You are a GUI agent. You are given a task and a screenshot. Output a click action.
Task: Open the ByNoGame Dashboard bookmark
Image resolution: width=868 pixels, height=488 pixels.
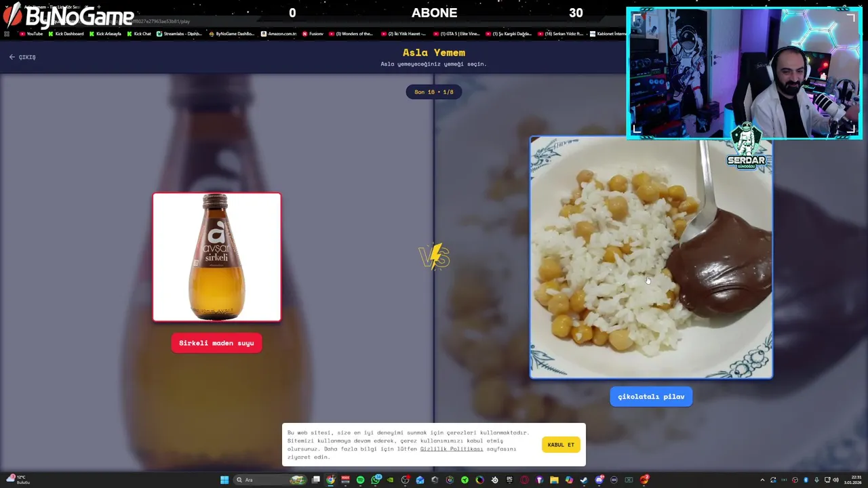coord(231,34)
